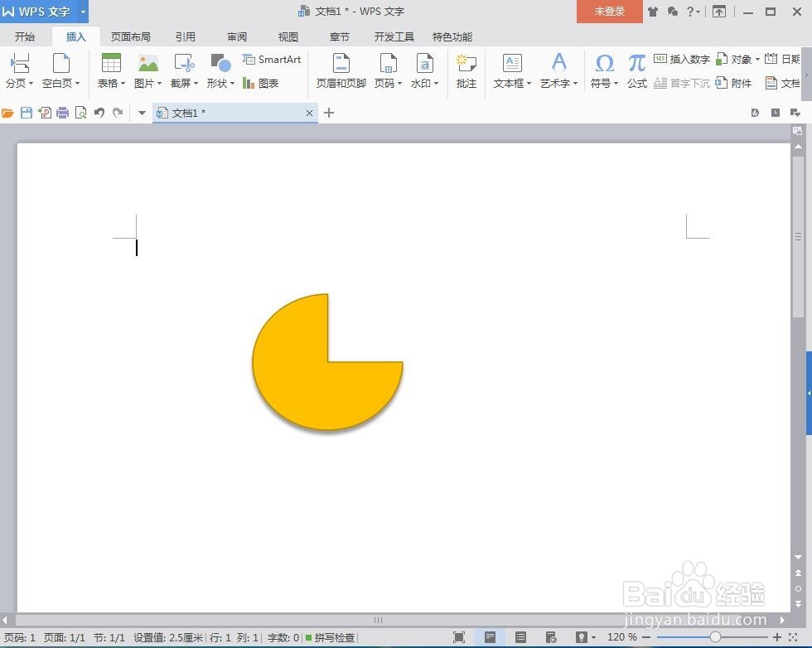Expand the 分页 dropdown arrow

click(x=31, y=84)
